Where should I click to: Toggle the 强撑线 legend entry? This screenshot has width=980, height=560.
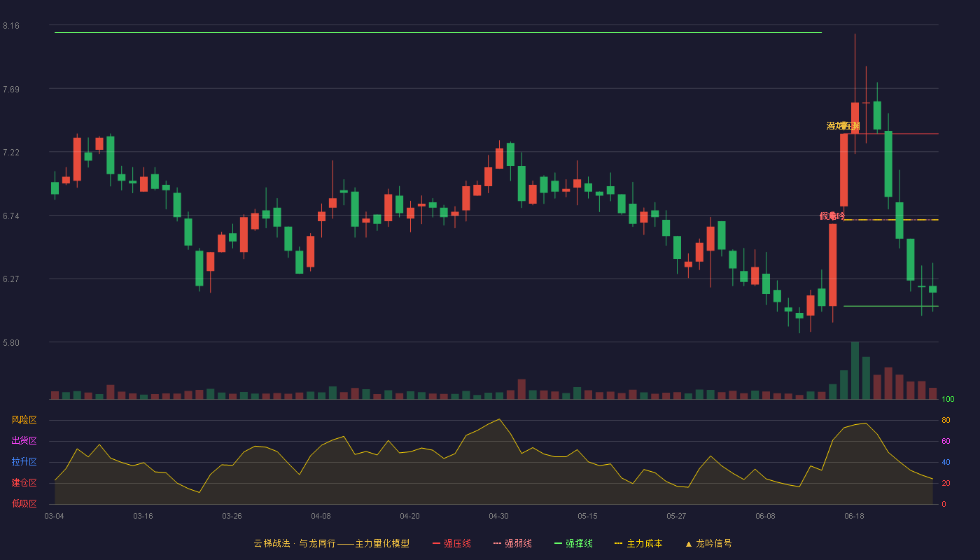click(x=573, y=543)
